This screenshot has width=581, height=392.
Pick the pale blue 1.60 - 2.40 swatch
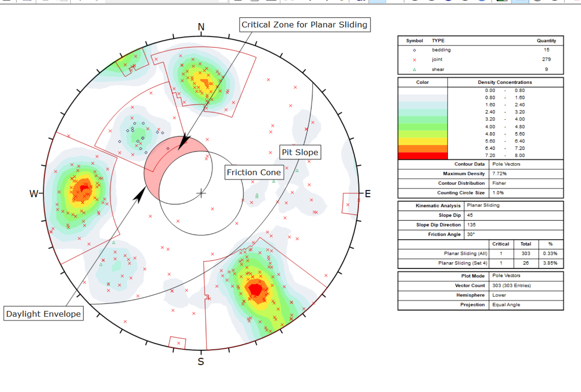(422, 105)
